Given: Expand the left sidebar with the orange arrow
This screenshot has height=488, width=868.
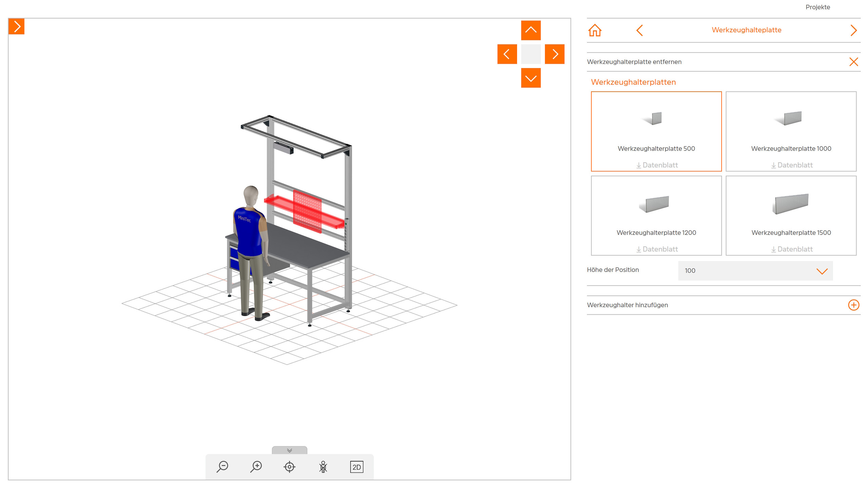Looking at the screenshot, I should [16, 26].
